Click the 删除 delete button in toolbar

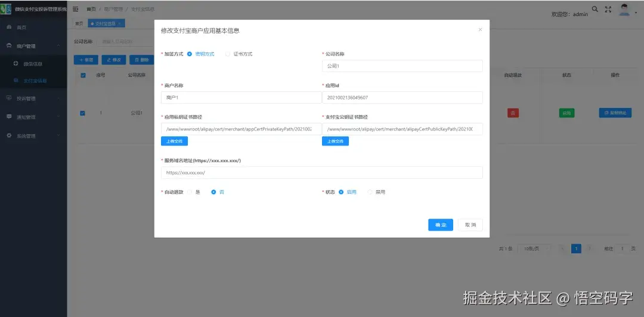pyautogui.click(x=141, y=60)
